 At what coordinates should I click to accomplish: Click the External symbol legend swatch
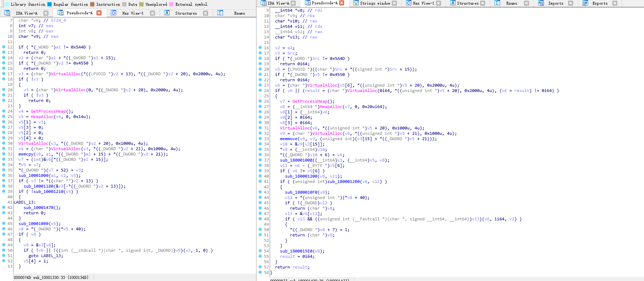[171, 4]
